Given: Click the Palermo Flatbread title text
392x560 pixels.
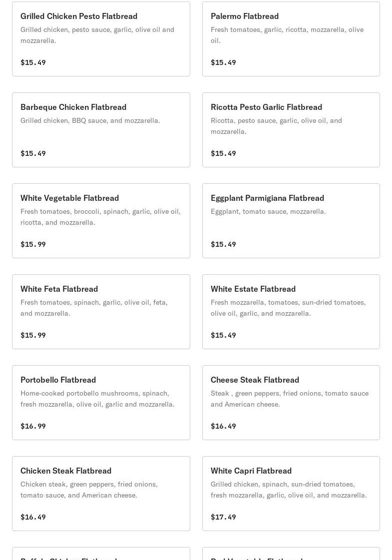Looking at the screenshot, I should (245, 16).
